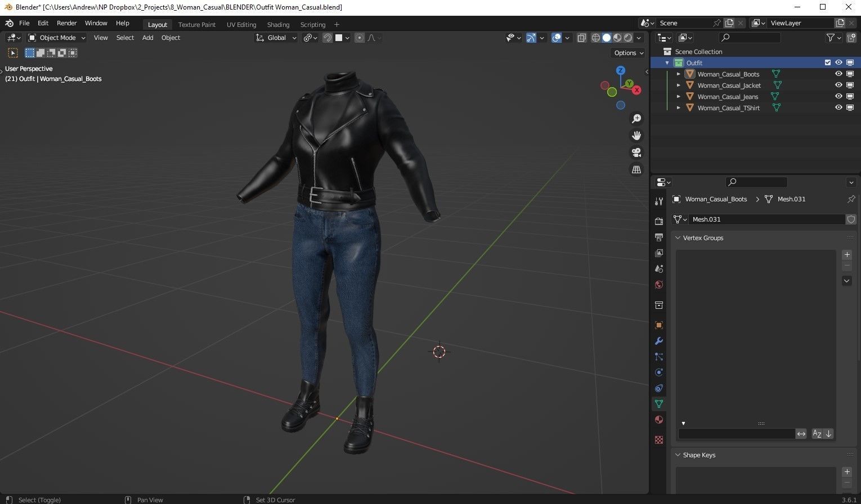Open the Texture properties tab
Screen dimensions: 861x504
(x=659, y=440)
